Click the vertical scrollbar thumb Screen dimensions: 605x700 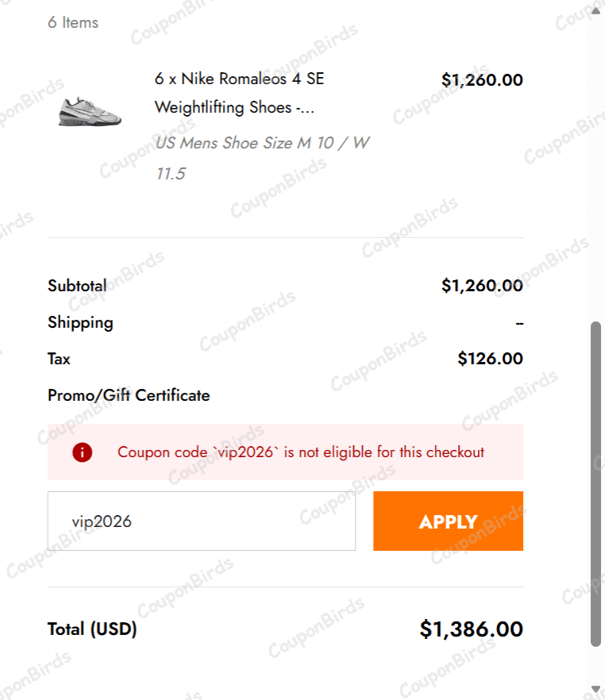tap(596, 484)
